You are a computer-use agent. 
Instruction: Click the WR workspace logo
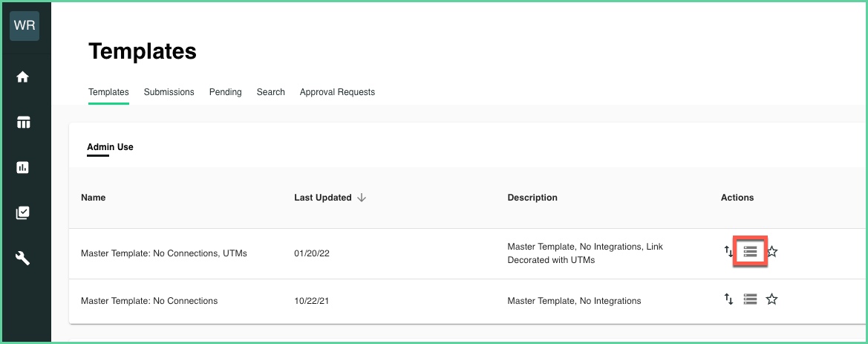25,26
